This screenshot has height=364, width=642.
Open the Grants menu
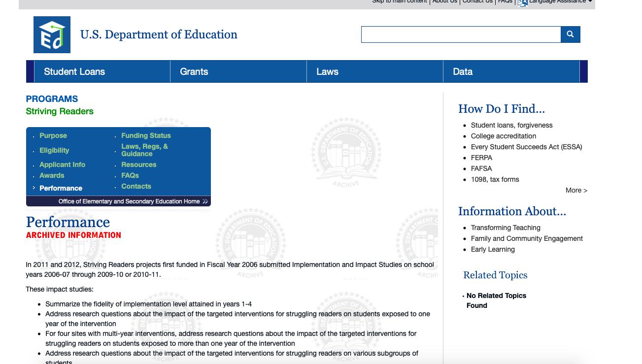tap(194, 71)
